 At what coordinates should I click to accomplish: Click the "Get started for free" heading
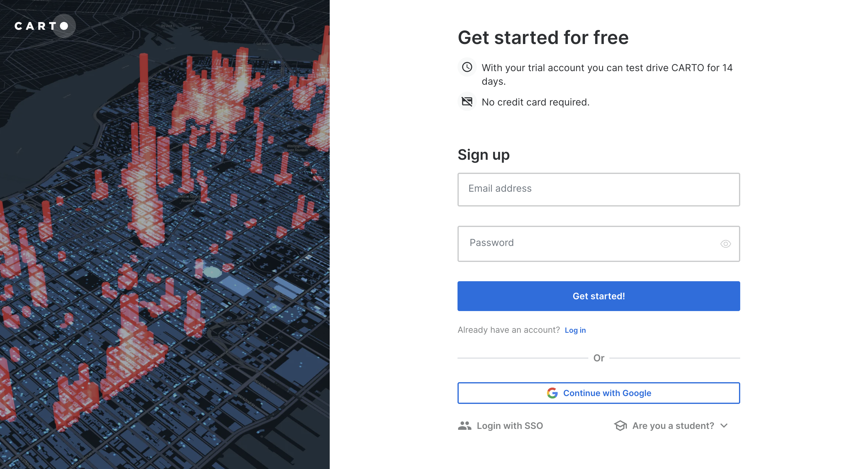click(x=543, y=37)
